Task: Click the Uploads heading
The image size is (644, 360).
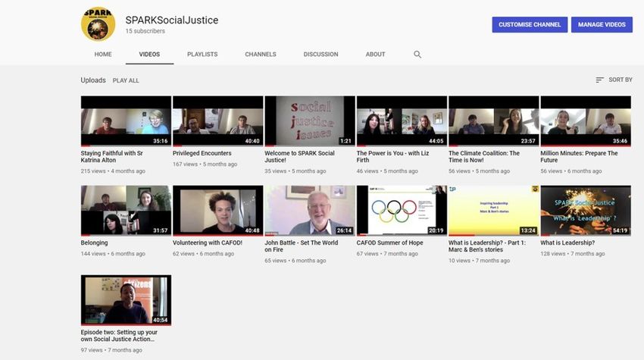Action: pos(93,80)
